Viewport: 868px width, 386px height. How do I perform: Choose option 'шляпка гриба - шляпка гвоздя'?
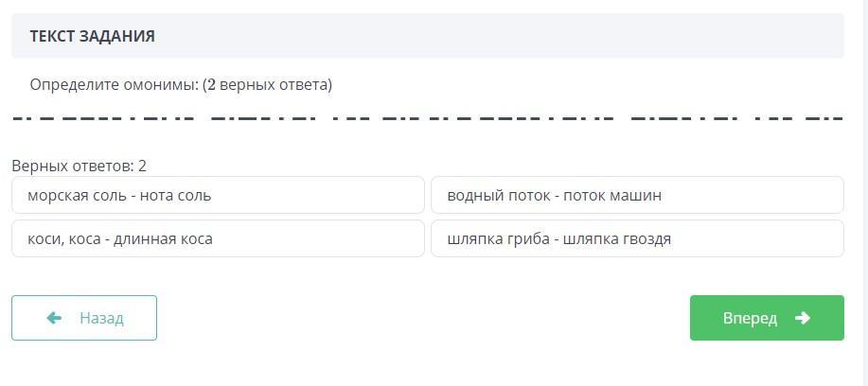637,239
